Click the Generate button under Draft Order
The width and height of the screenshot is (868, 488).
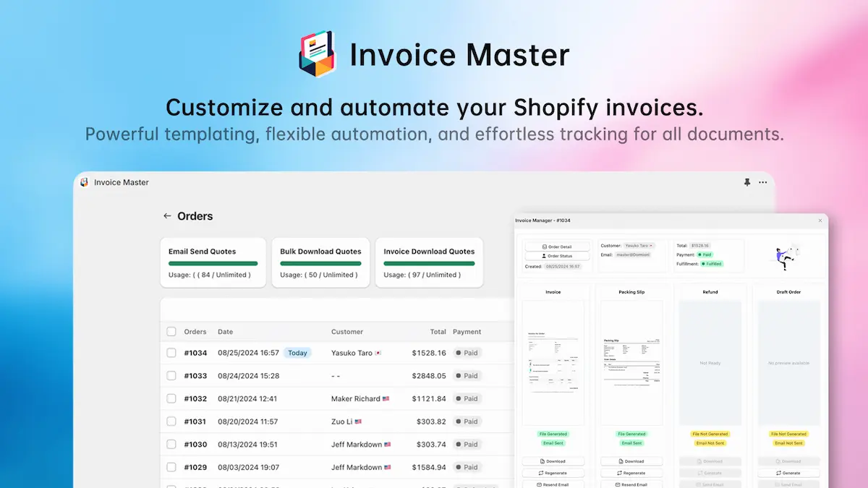(788, 473)
